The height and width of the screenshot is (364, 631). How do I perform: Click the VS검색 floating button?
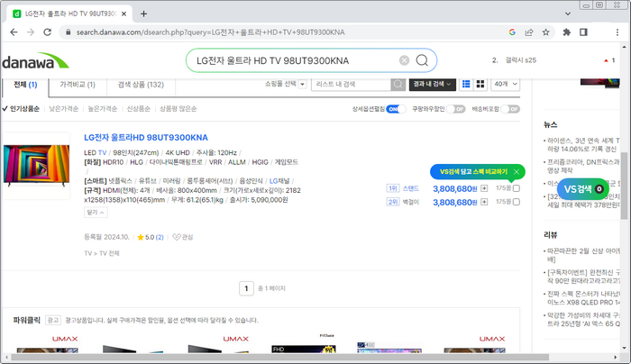[x=583, y=189]
